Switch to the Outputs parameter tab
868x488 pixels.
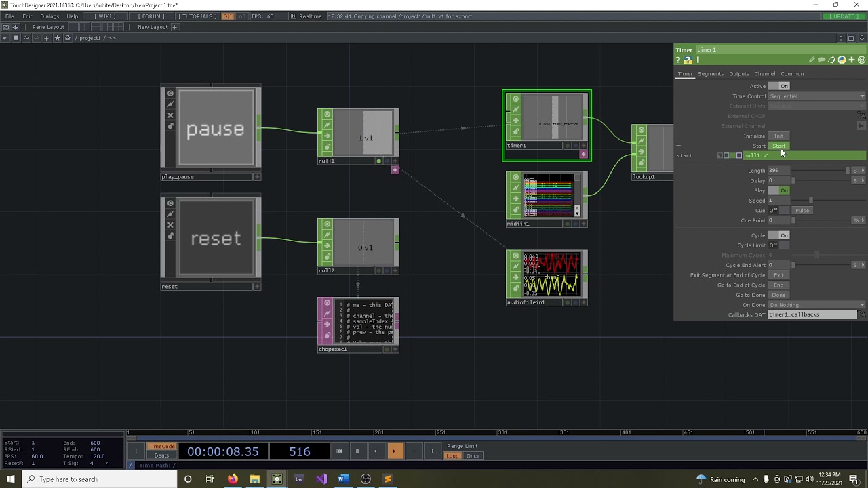739,74
